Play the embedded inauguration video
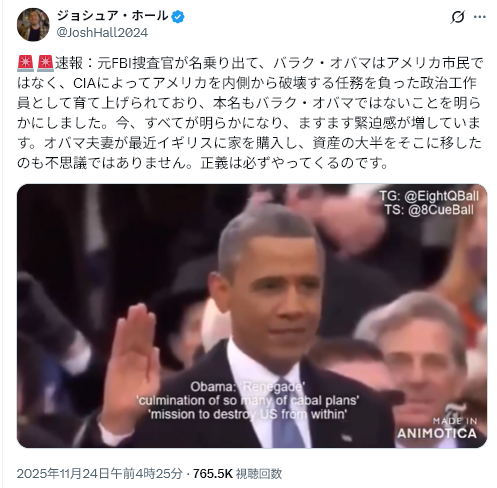 point(252,316)
